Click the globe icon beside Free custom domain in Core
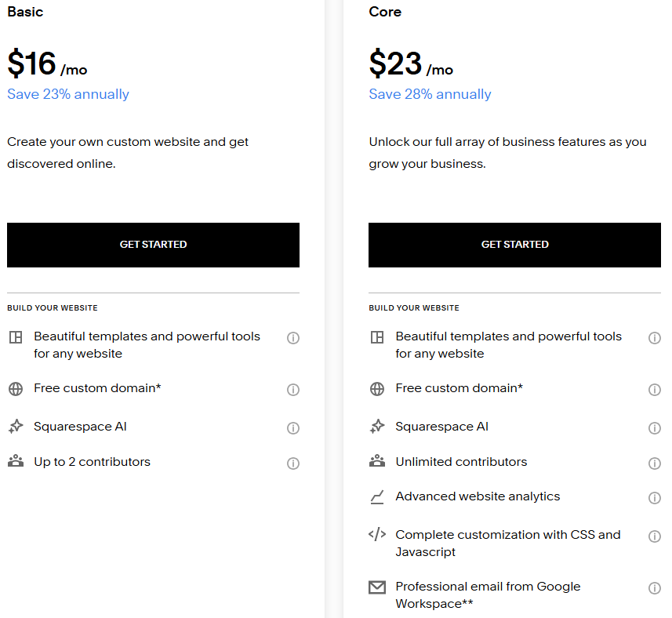This screenshot has width=672, height=618. click(376, 389)
